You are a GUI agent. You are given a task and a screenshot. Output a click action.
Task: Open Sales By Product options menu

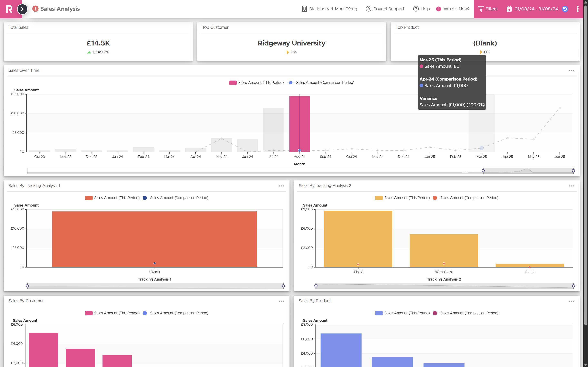coord(571,301)
